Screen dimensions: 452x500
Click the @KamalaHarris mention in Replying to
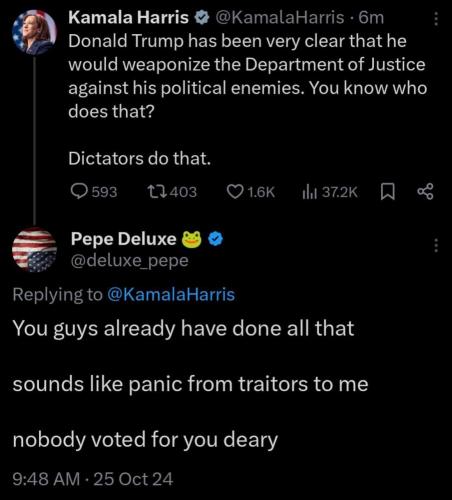(171, 295)
